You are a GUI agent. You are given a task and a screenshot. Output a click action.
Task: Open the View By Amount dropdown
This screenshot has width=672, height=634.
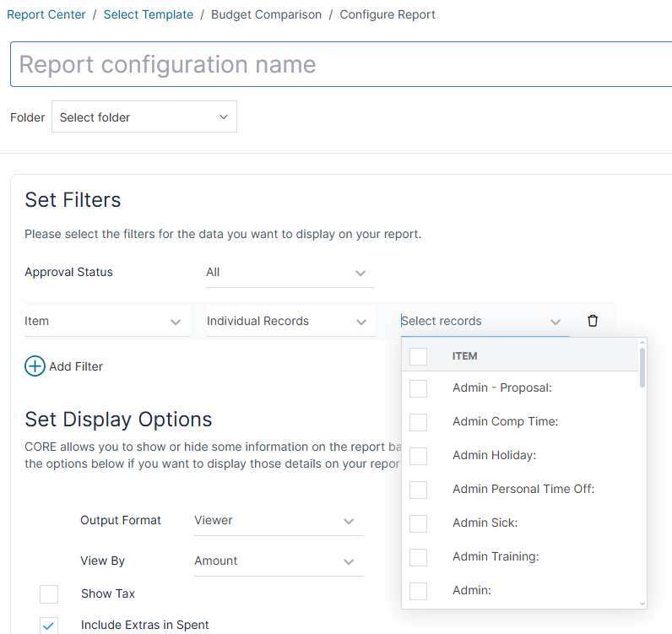(278, 561)
